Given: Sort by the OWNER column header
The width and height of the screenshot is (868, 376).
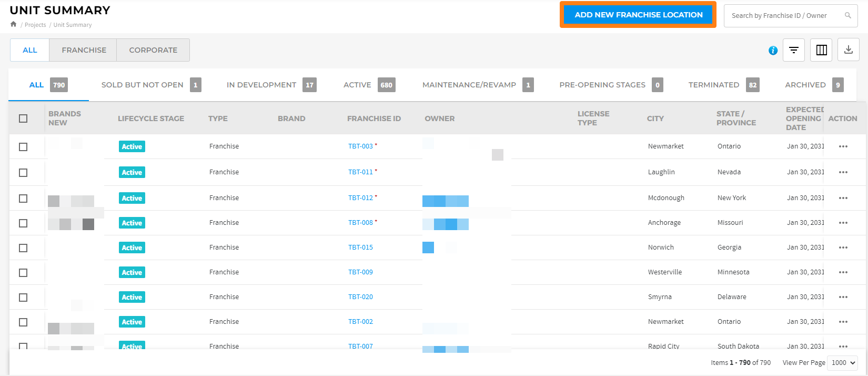Looking at the screenshot, I should (x=440, y=118).
